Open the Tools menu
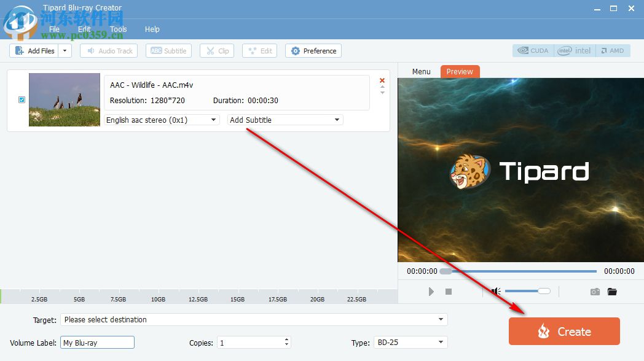This screenshot has width=644, height=361. [119, 29]
